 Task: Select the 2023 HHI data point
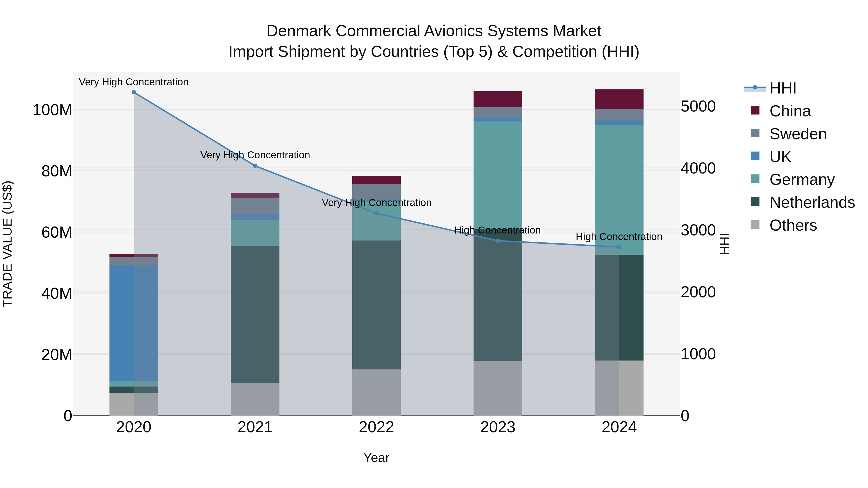498,241
